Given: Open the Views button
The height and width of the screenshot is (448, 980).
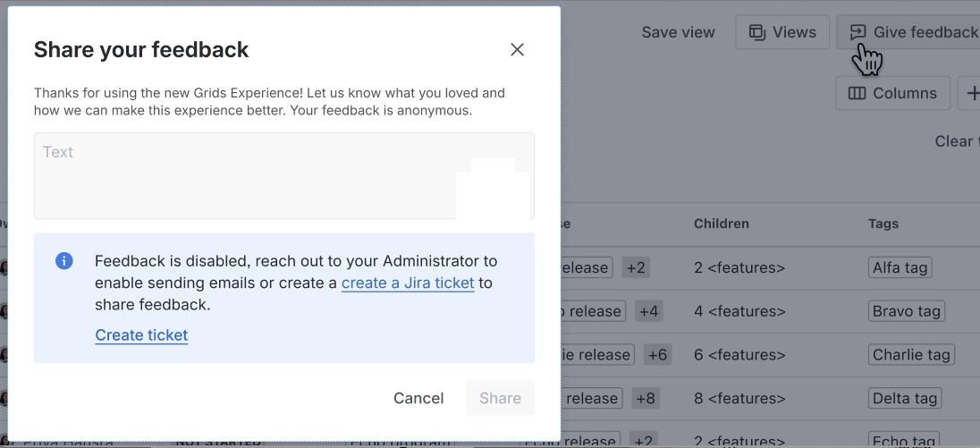Looking at the screenshot, I should [782, 32].
